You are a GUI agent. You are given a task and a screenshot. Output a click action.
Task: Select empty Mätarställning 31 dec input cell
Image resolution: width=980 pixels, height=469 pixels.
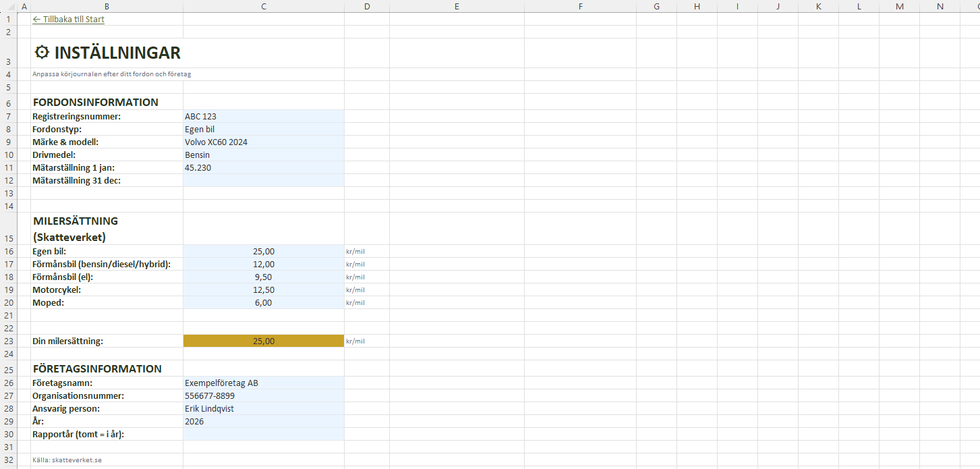(x=264, y=181)
